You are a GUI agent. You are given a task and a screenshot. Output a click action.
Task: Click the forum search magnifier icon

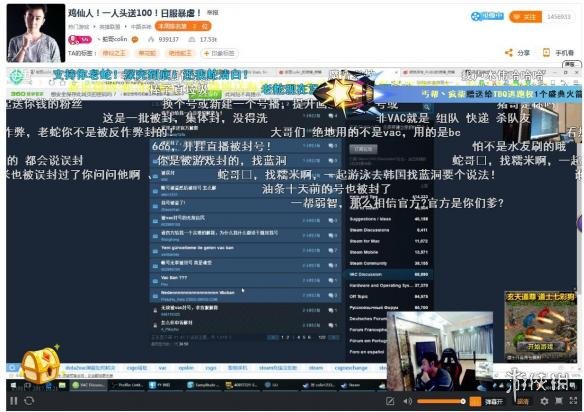click(x=427, y=107)
